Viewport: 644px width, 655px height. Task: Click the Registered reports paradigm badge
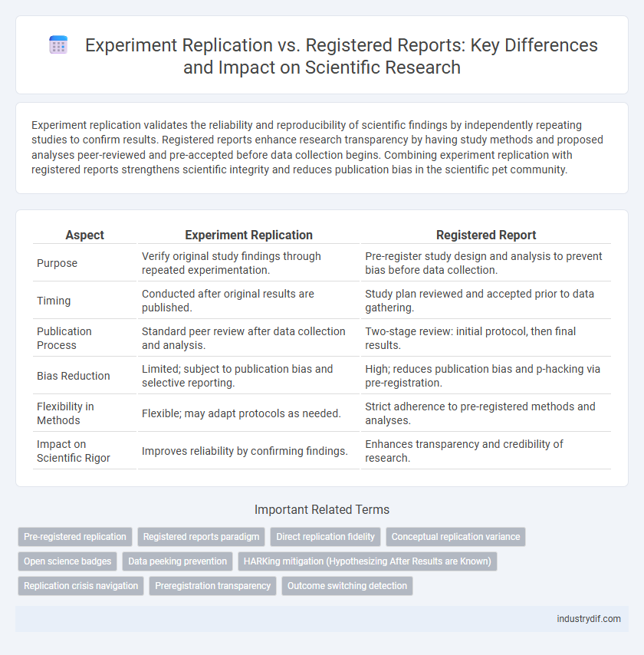[x=201, y=537]
